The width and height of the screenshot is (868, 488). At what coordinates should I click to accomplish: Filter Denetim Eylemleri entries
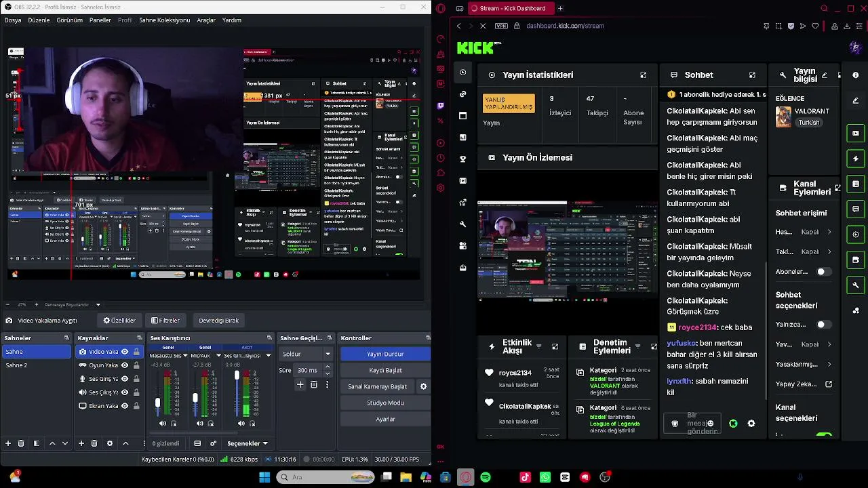click(x=637, y=347)
